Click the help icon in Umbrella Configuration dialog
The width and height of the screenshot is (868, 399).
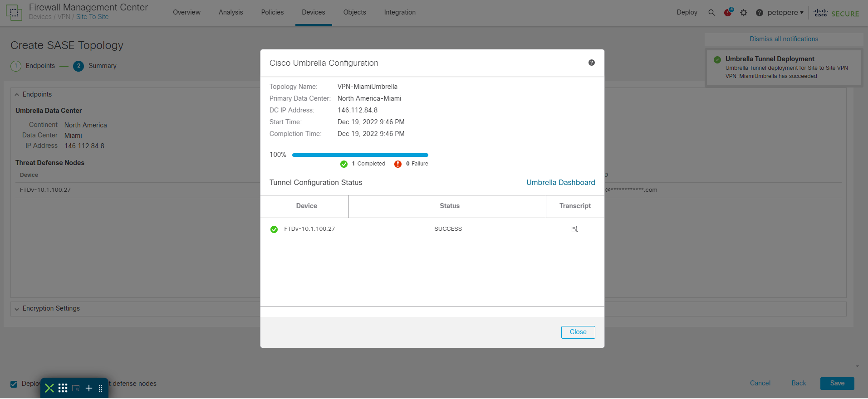click(592, 63)
